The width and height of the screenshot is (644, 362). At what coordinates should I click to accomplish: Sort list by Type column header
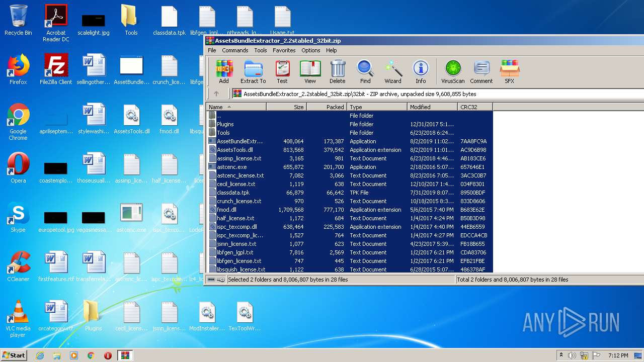377,107
